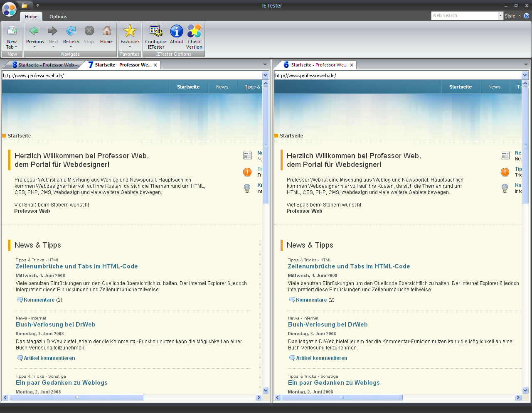Open 'Zeilenumbrüche und Tabs im HTML-Code' in the IE7 pane
The image size is (532, 413).
coord(76,266)
